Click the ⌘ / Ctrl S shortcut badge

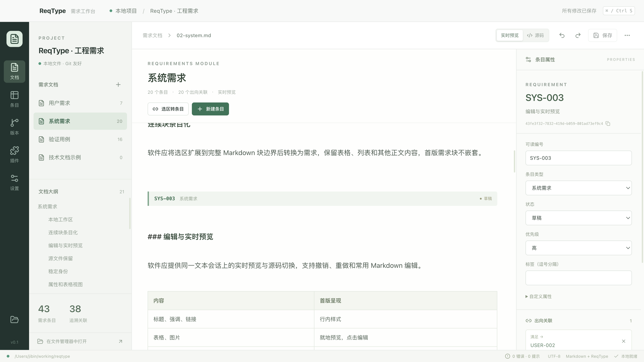[619, 11]
